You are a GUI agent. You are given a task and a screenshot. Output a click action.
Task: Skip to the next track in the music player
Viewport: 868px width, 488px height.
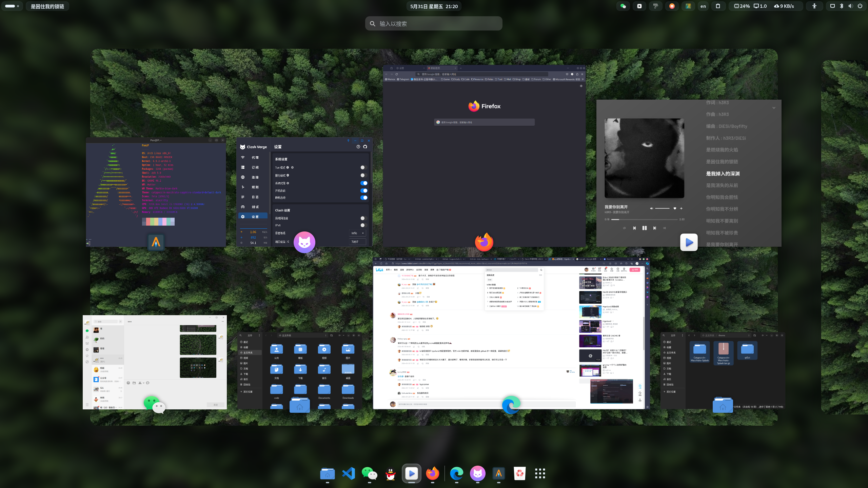[654, 228]
